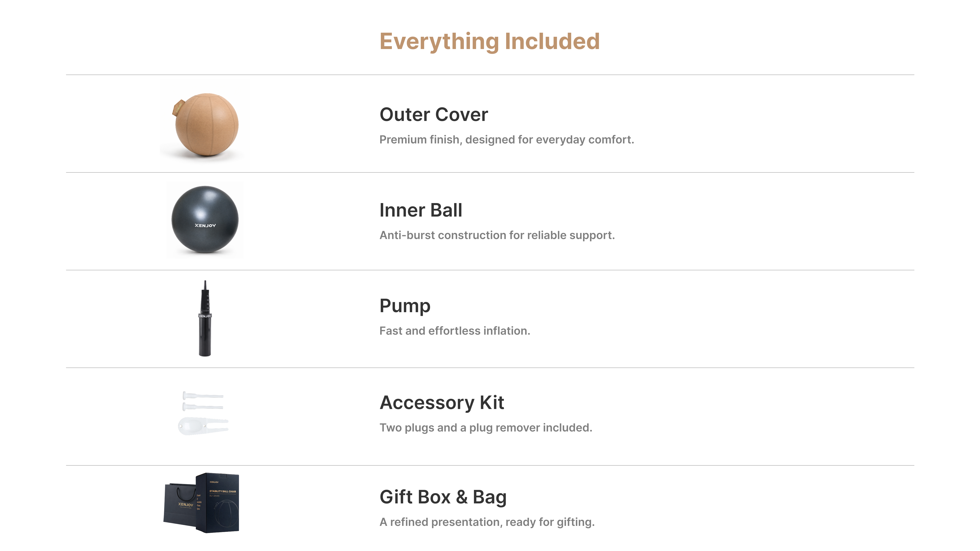The width and height of the screenshot is (980, 551).
Task: Click the white plugs accessory kit image
Action: 204,413
